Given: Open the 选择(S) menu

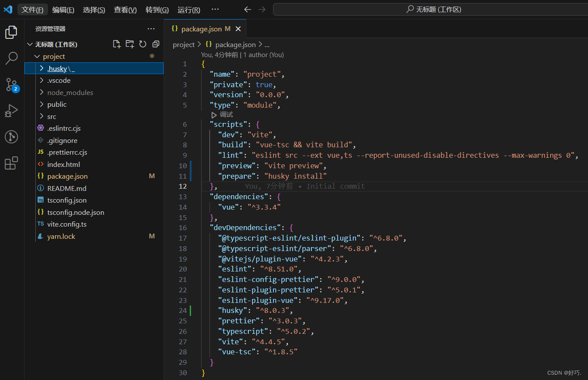Looking at the screenshot, I should coord(94,10).
